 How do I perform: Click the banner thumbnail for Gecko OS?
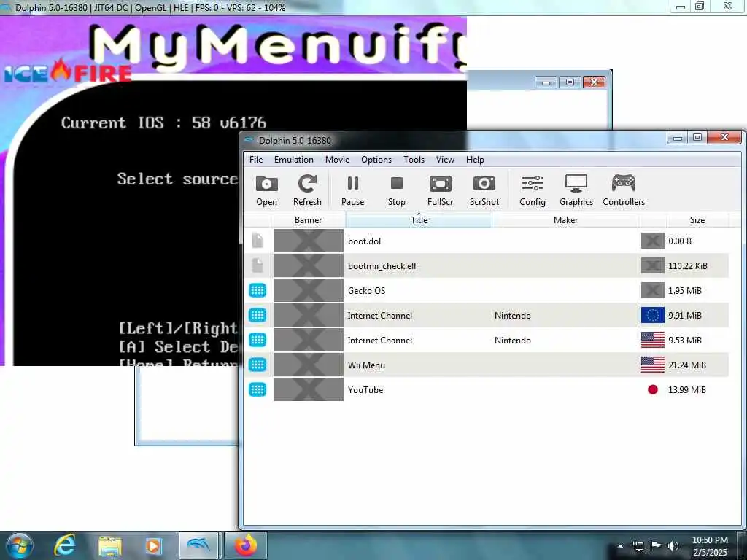(x=309, y=290)
